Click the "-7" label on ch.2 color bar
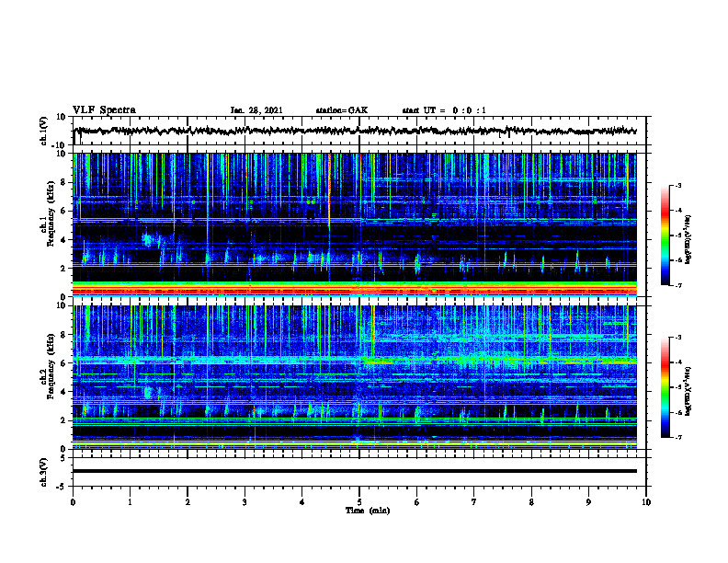The height and width of the screenshot is (563, 728). pos(678,437)
